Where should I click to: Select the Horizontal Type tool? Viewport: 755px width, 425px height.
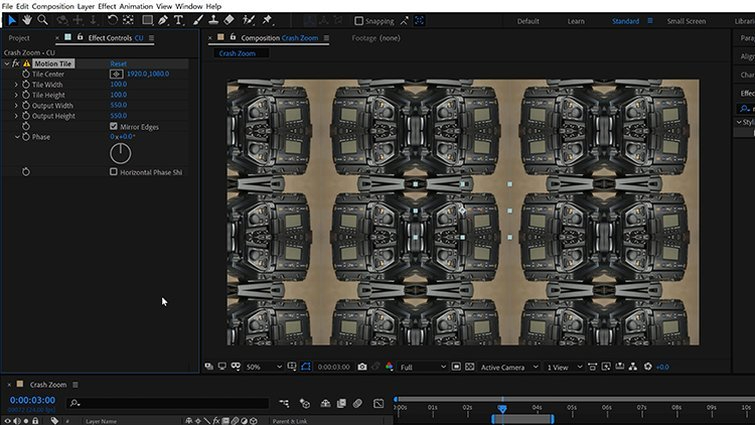[x=179, y=20]
